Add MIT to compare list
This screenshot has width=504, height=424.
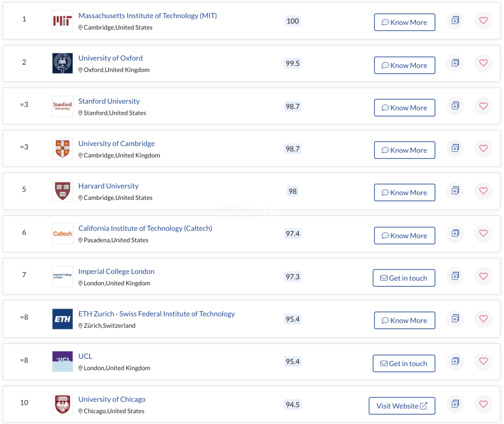click(x=455, y=21)
